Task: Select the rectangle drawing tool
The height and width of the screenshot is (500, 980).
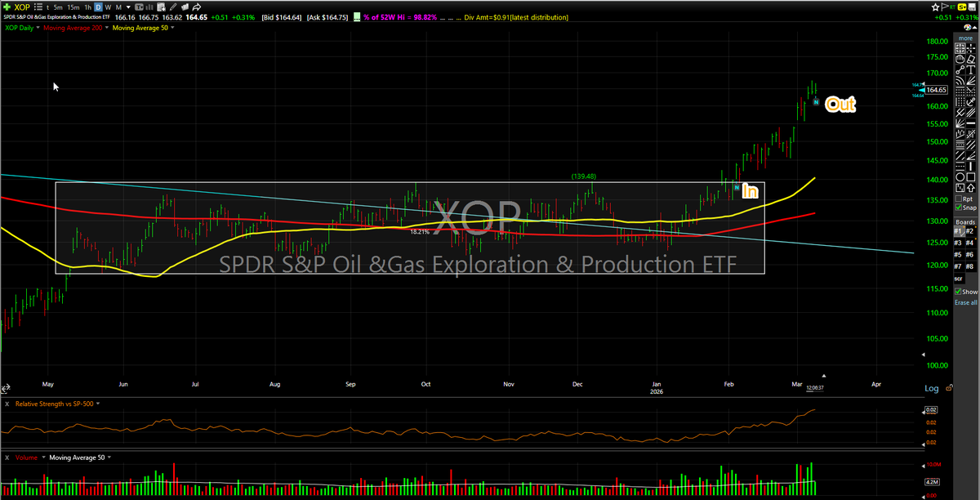Action: pyautogui.click(x=972, y=177)
